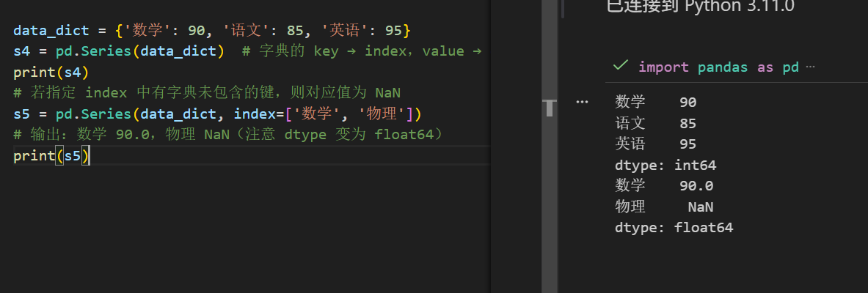The image size is (868, 293).
Task: Place cursor at end of print(s5)
Action: pyautogui.click(x=89, y=157)
